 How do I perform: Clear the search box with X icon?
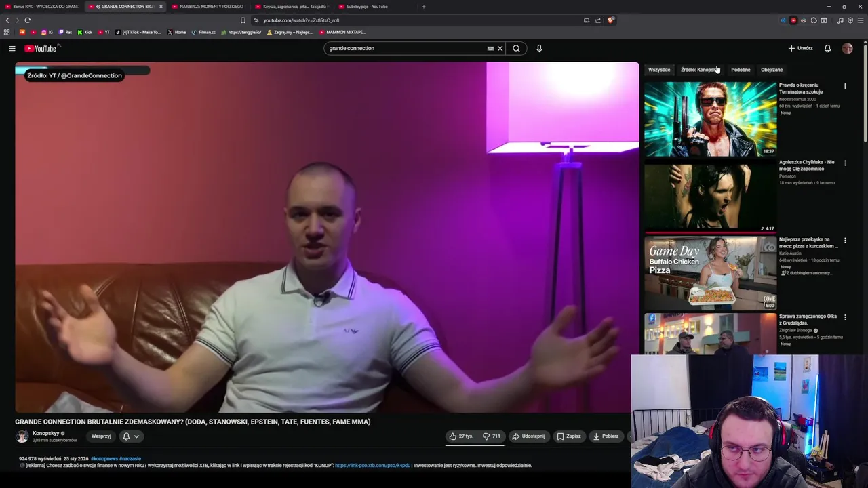(x=500, y=48)
